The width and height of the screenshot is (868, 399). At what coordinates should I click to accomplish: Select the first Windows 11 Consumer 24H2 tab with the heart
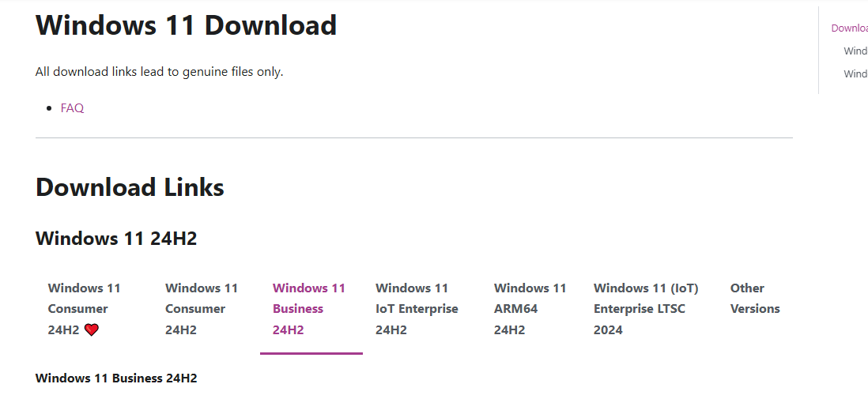pyautogui.click(x=84, y=309)
